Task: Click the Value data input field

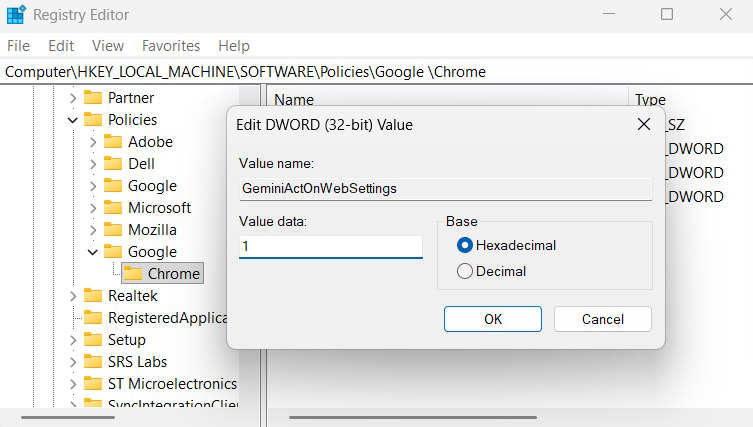Action: click(331, 246)
